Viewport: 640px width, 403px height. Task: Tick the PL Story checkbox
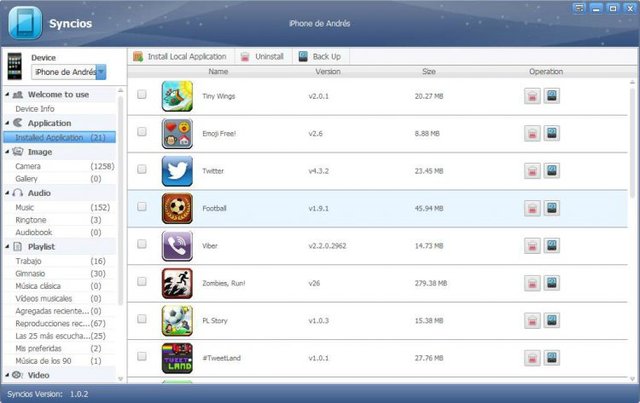pyautogui.click(x=142, y=319)
